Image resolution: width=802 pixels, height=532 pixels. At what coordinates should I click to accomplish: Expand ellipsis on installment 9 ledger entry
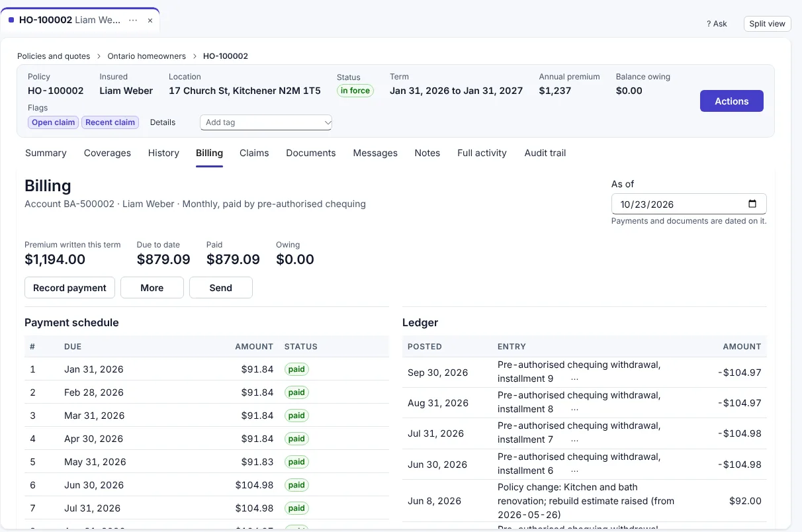tap(574, 379)
